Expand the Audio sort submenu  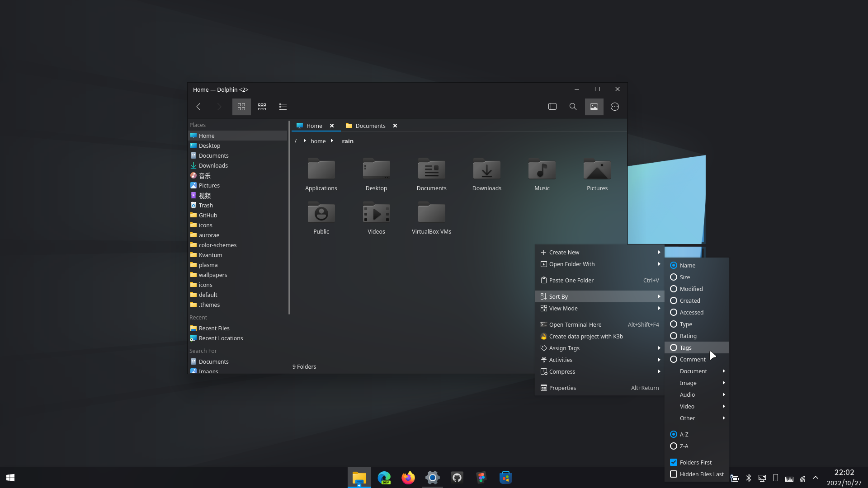point(697,394)
